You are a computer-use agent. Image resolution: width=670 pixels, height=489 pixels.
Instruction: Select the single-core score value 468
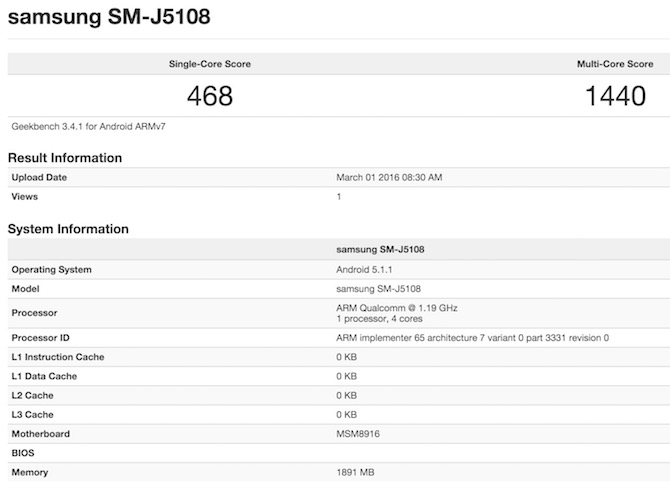coord(210,96)
